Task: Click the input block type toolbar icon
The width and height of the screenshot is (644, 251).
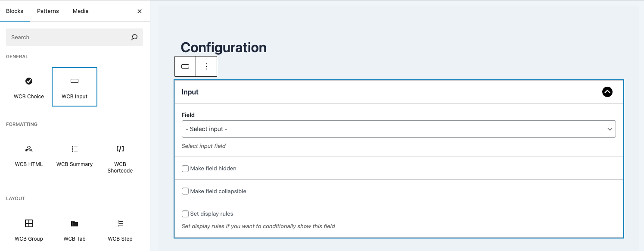Action: (185, 66)
